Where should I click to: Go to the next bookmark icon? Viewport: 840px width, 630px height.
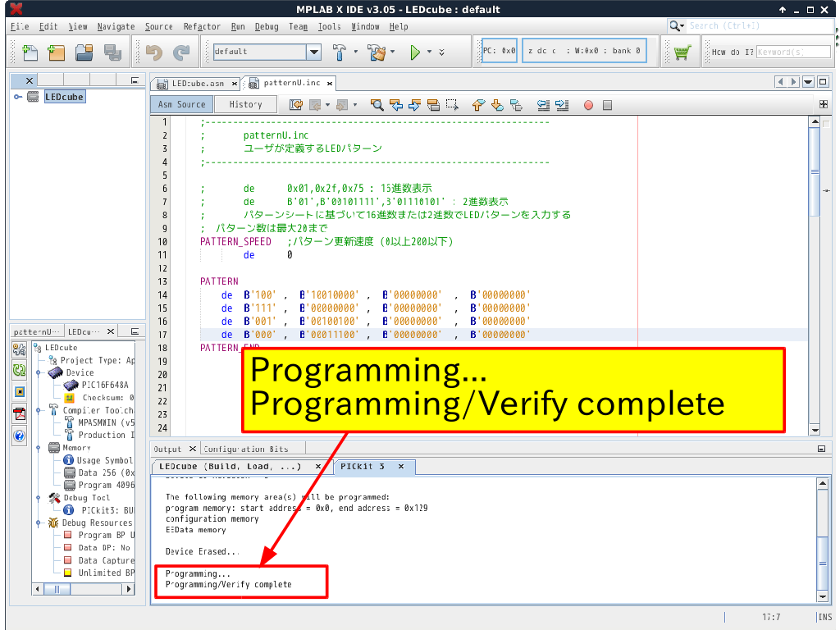tap(497, 105)
